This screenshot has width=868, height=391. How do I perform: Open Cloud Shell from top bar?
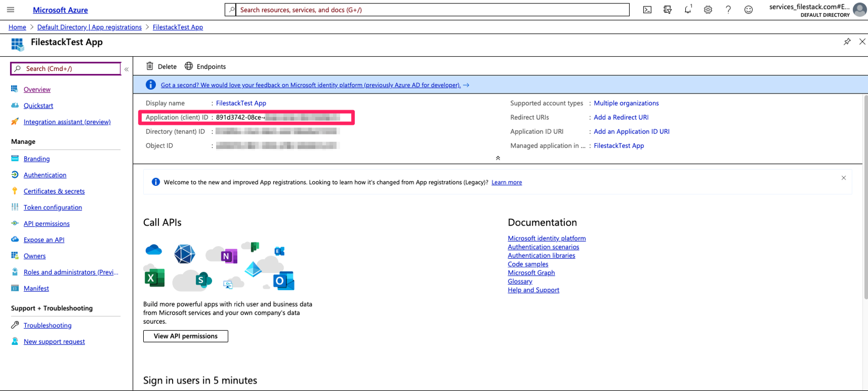[x=647, y=9]
